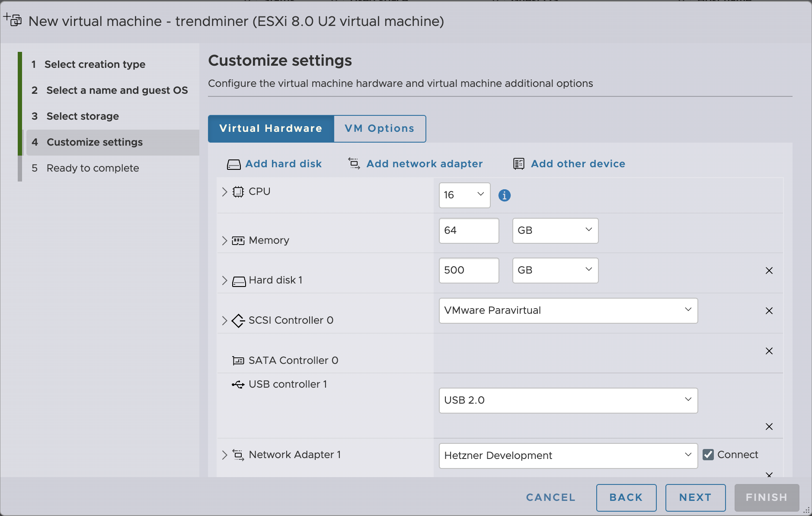Image resolution: width=812 pixels, height=516 pixels.
Task: Go to step 3 Select storage
Action: (x=82, y=116)
